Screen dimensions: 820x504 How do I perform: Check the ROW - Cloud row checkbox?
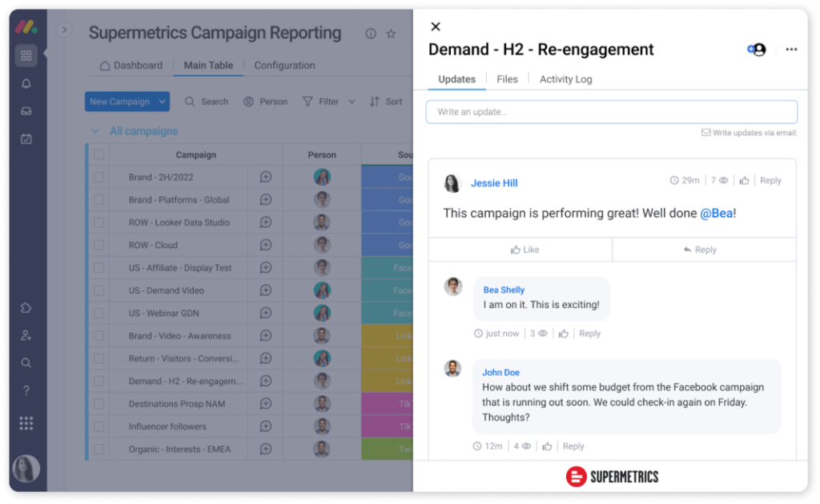tap(98, 245)
